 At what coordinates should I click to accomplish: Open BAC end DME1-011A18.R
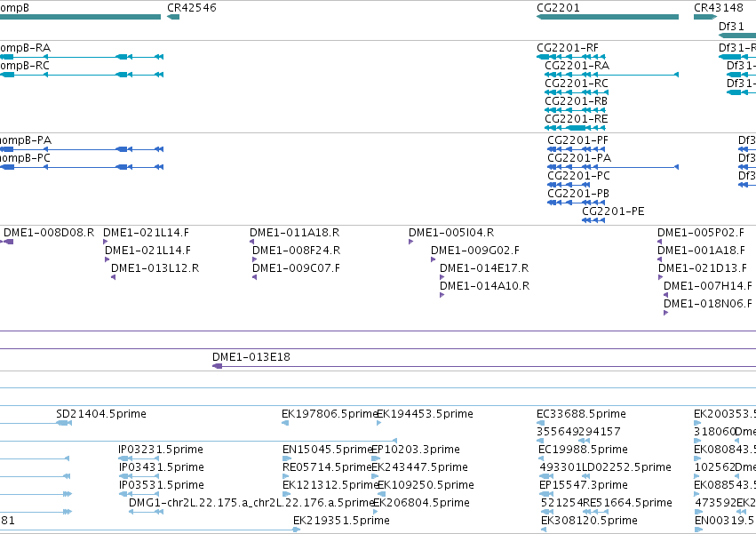pyautogui.click(x=294, y=233)
